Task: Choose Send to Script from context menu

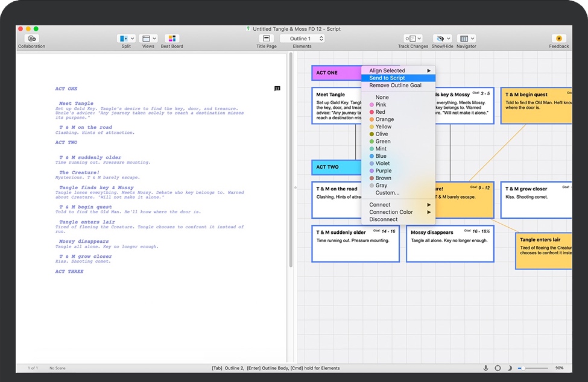Action: click(x=386, y=77)
